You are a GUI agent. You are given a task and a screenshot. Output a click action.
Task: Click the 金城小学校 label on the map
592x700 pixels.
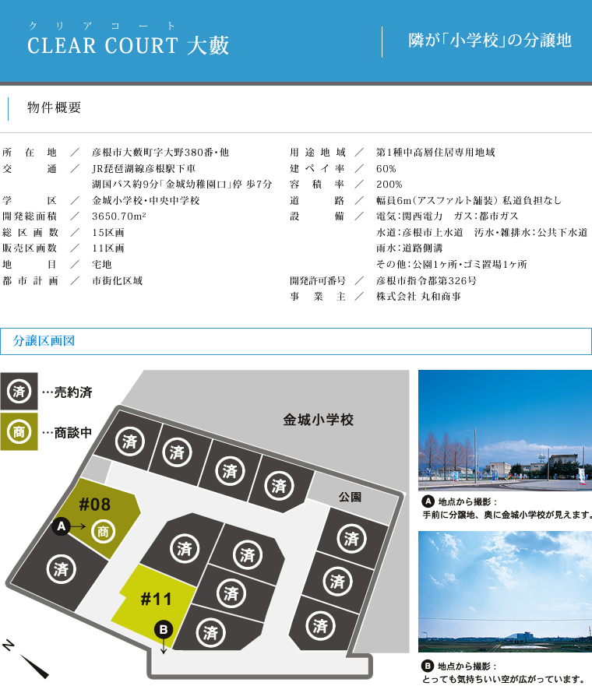point(318,420)
